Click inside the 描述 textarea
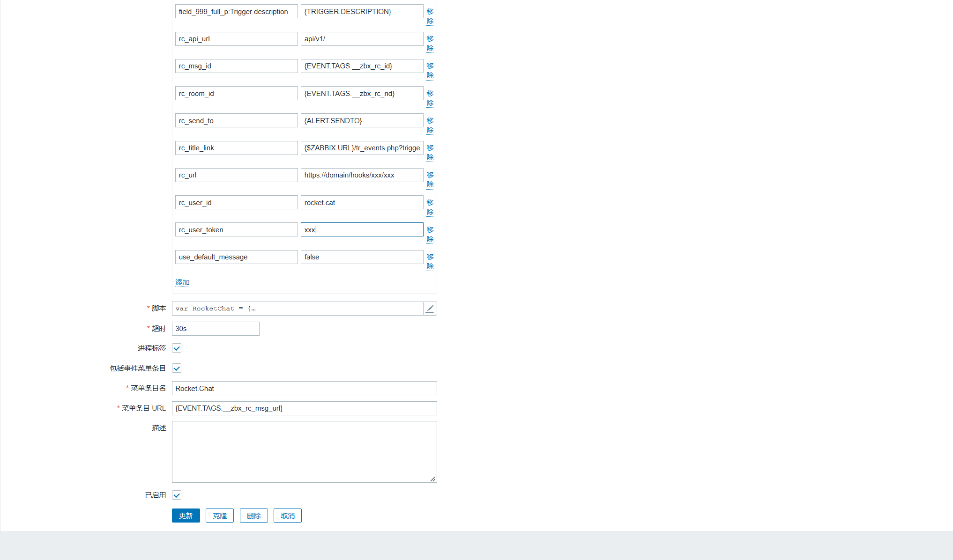Viewport: 953px width, 560px height. point(304,451)
